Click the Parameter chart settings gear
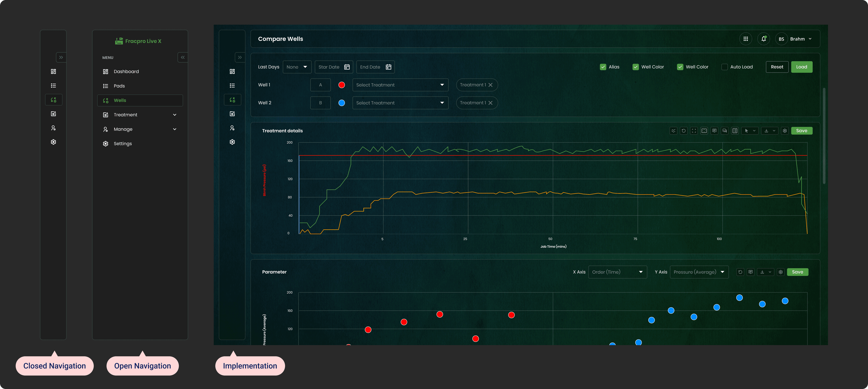This screenshot has width=868, height=389. (x=780, y=272)
